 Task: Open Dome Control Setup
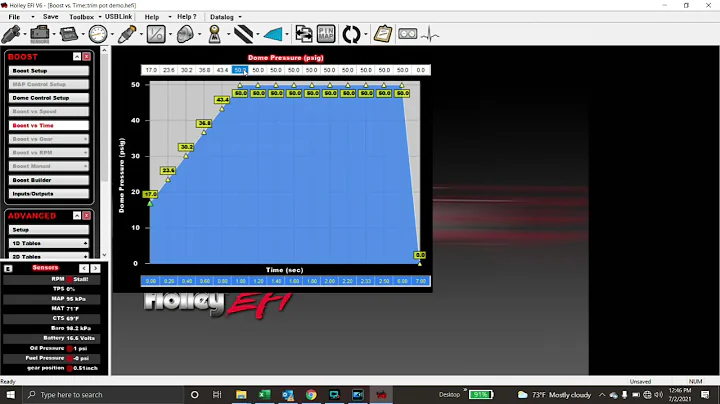pyautogui.click(x=49, y=98)
